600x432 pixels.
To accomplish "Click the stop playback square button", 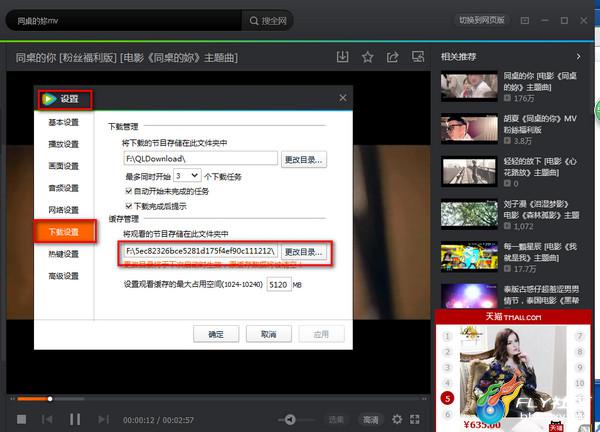I will (x=21, y=419).
